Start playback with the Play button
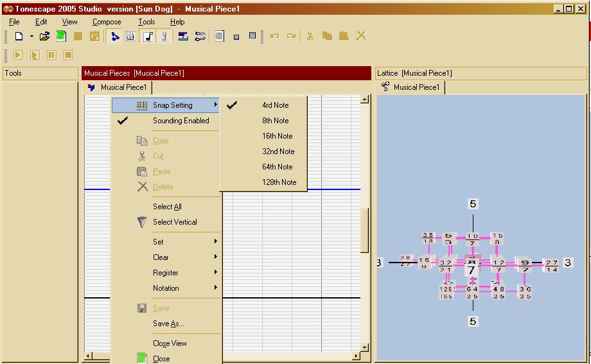 pos(18,55)
